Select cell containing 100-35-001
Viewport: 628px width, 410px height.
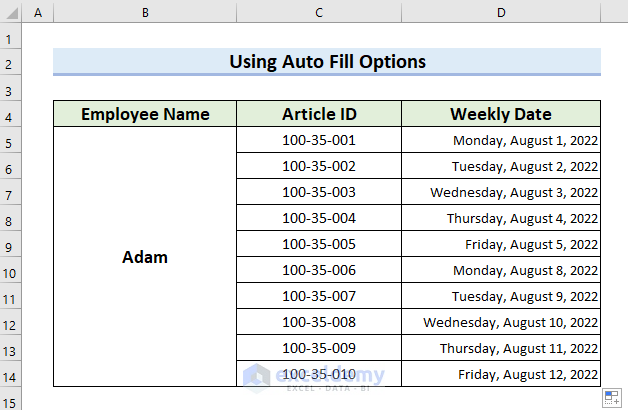tap(319, 140)
